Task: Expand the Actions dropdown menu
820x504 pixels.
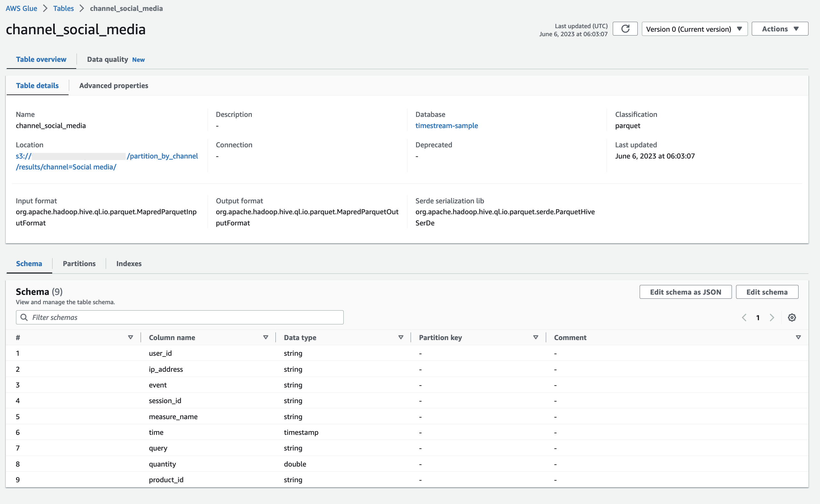Action: click(780, 29)
